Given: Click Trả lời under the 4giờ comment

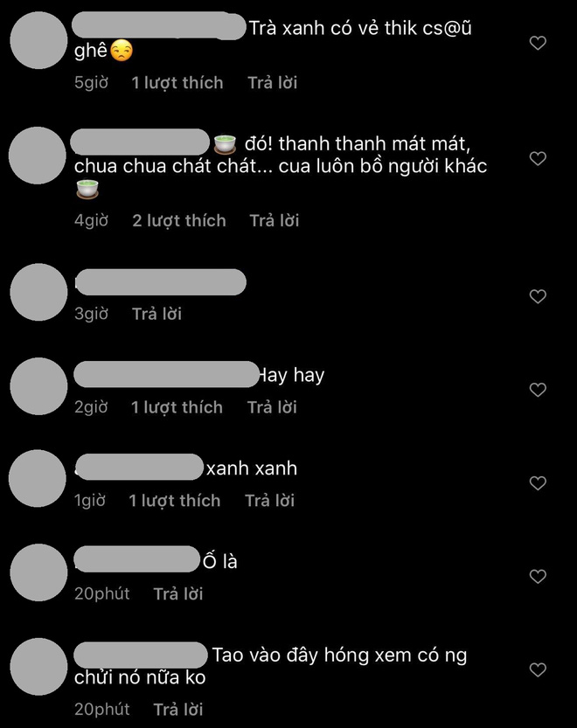Looking at the screenshot, I should [x=275, y=220].
